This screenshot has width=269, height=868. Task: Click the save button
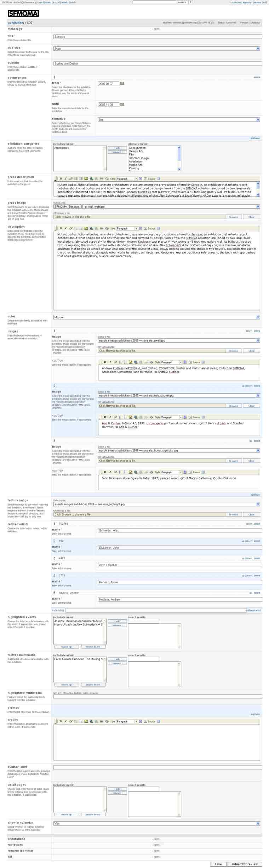coord(218,864)
